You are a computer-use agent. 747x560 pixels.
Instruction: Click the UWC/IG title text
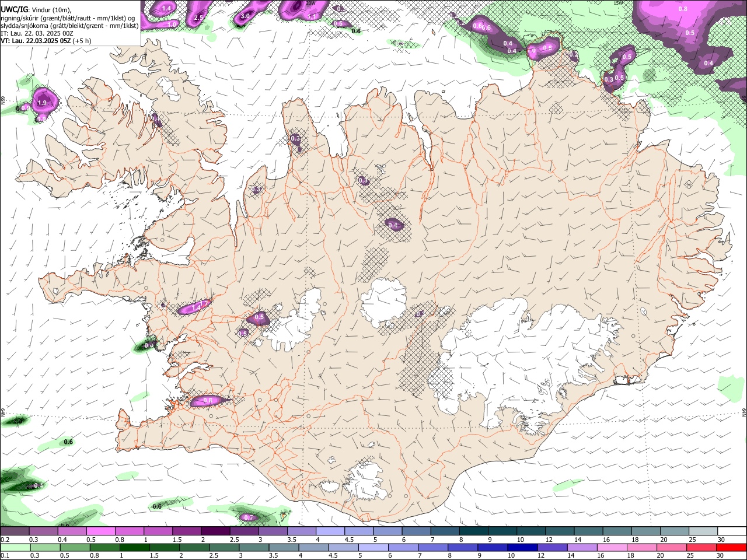coord(13,9)
